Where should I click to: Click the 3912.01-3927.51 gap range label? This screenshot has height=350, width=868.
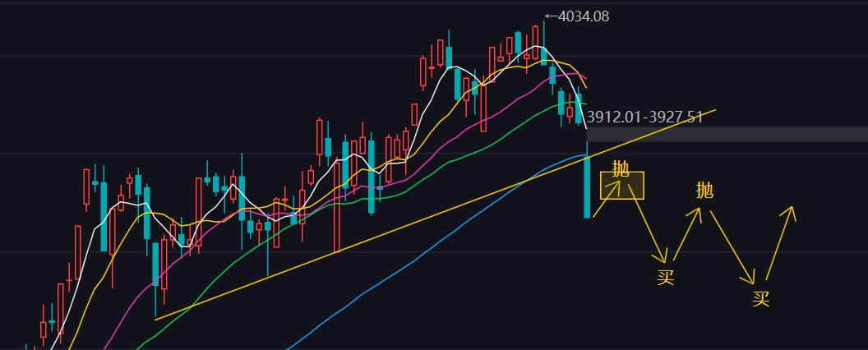pos(644,117)
